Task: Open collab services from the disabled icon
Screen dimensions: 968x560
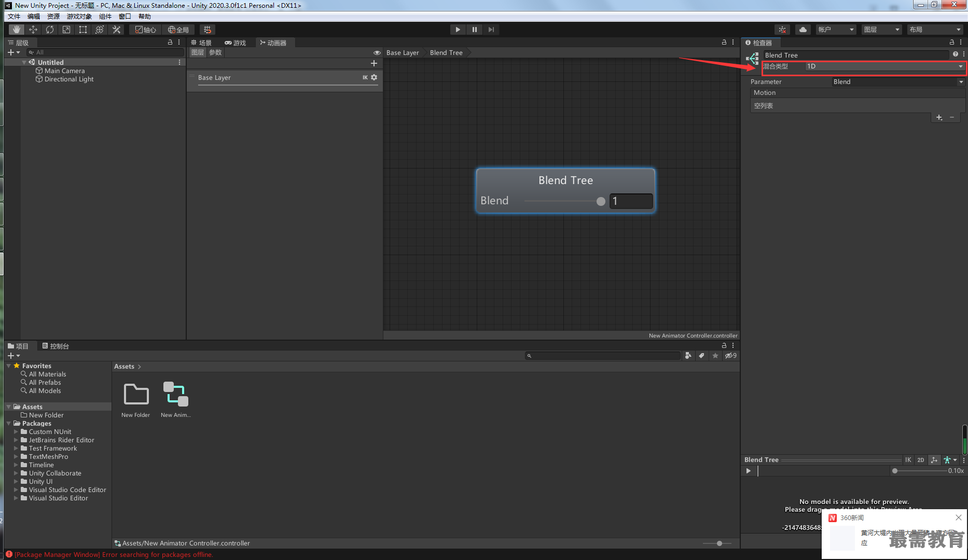Action: (x=782, y=30)
